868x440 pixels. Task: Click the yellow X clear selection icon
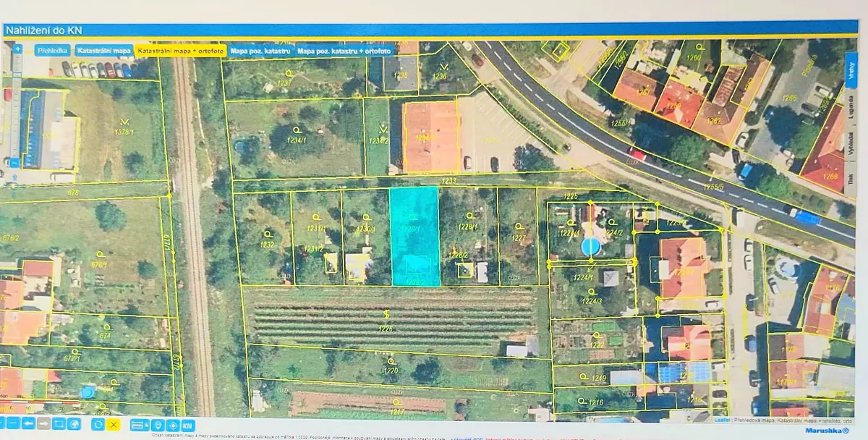[x=114, y=424]
